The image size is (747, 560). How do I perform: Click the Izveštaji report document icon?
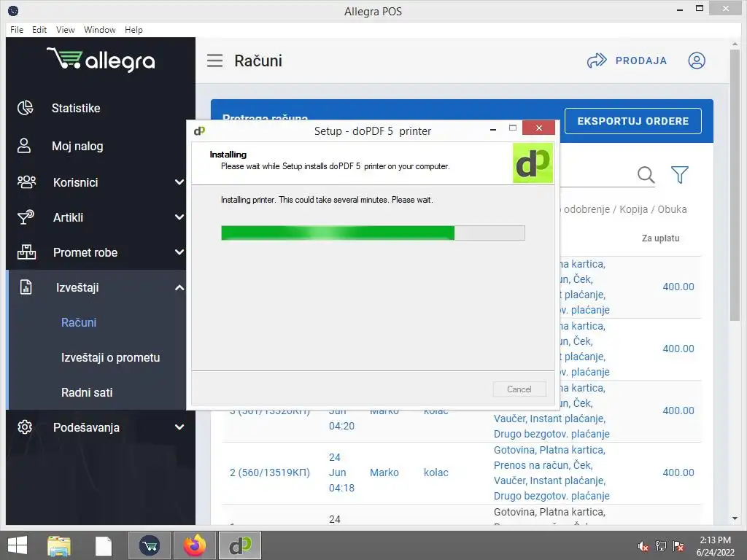[26, 287]
